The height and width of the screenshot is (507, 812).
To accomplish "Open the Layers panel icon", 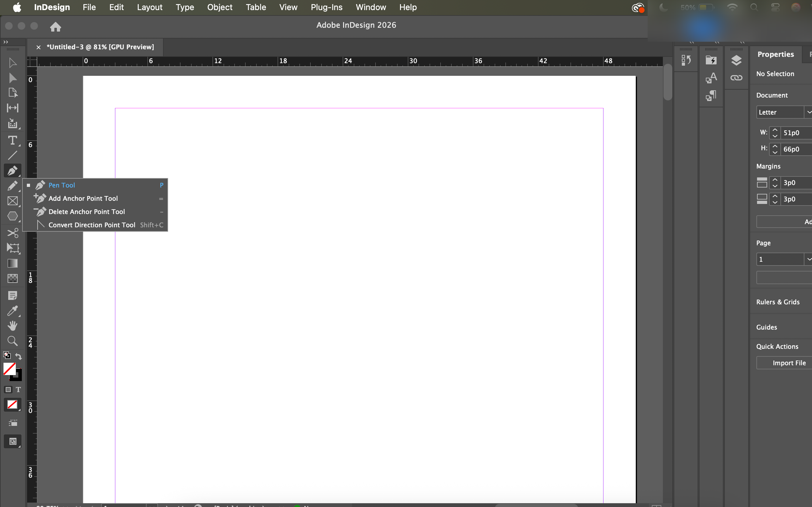I will (736, 60).
